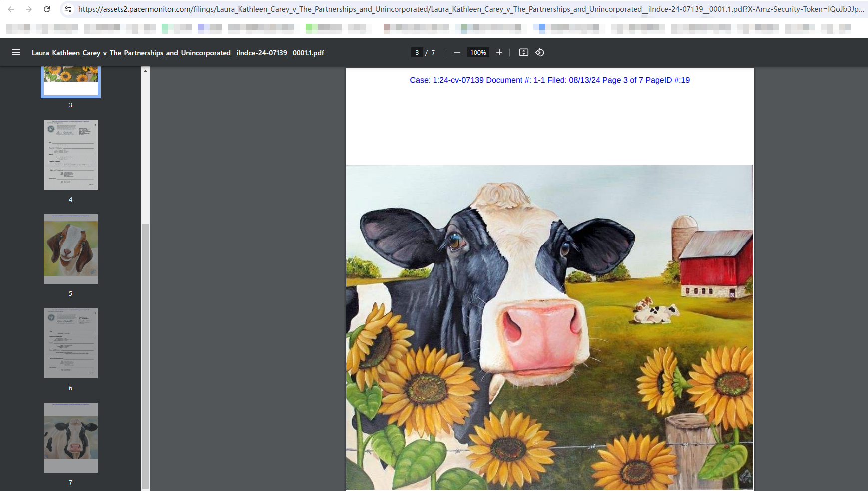
Task: Open page 4 thumbnail in the sidebar
Action: coord(71,155)
